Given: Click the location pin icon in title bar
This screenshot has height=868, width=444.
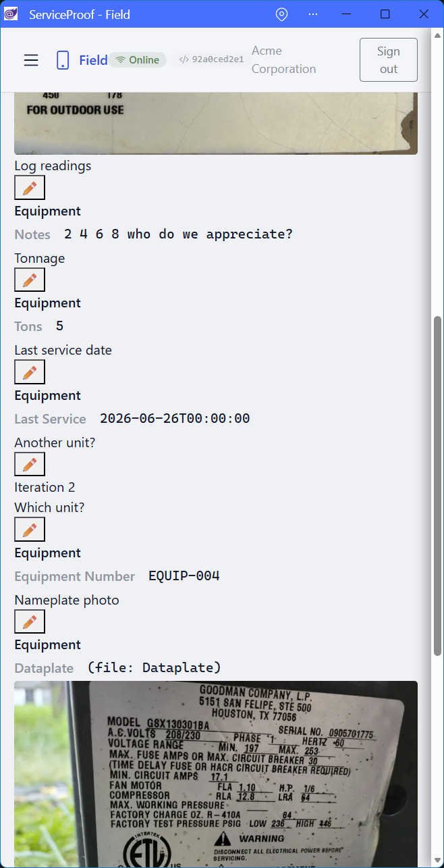Looking at the screenshot, I should click(282, 14).
